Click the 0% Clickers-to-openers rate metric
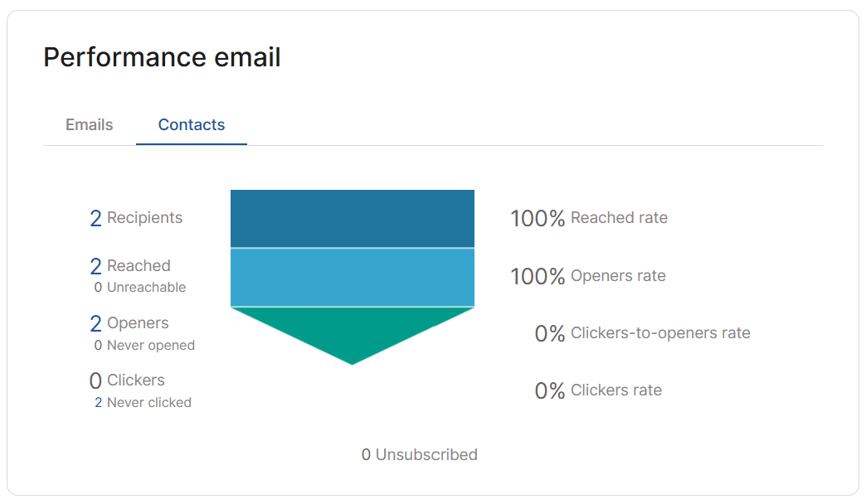Image resolution: width=866 pixels, height=504 pixels. point(642,333)
